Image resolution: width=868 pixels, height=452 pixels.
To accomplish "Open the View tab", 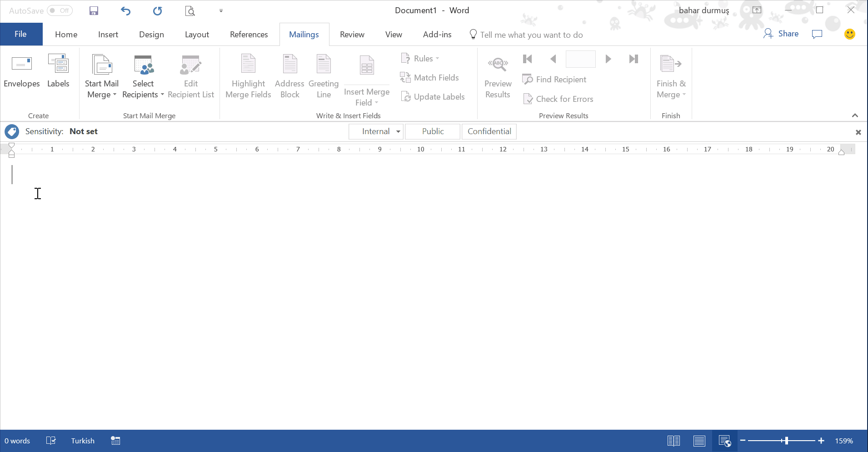I will (394, 35).
